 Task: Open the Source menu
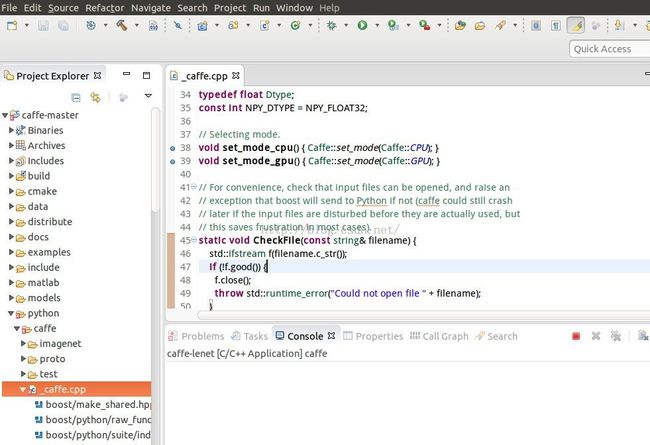[x=63, y=7]
